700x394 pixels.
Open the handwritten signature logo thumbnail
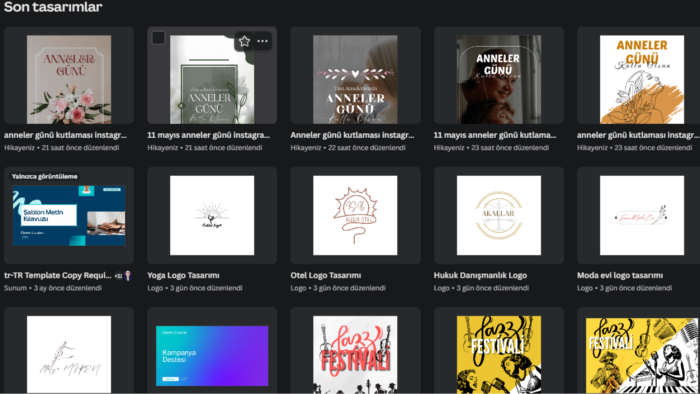(x=69, y=354)
